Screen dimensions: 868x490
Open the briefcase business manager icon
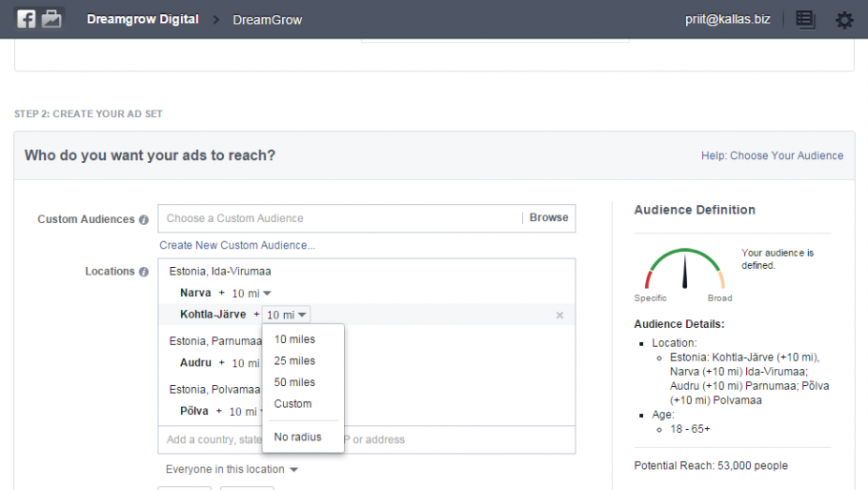51,19
